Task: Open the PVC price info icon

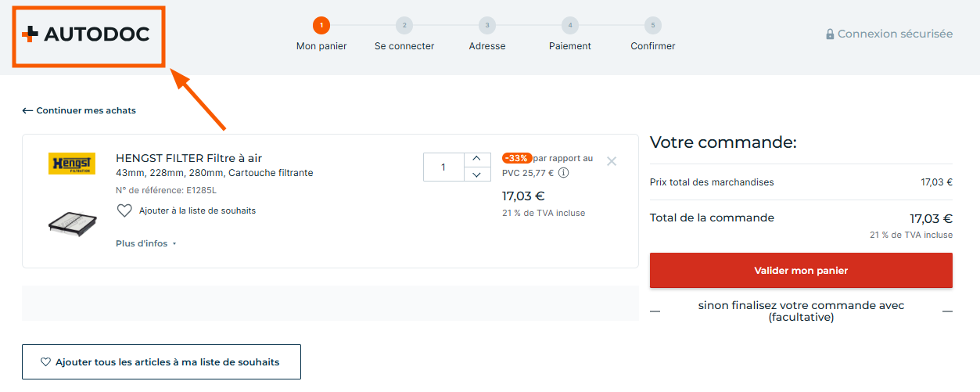Action: pyautogui.click(x=563, y=173)
